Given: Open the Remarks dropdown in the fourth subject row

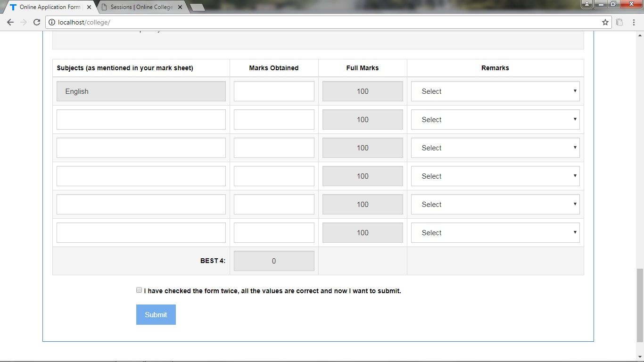Looking at the screenshot, I should pos(495,176).
